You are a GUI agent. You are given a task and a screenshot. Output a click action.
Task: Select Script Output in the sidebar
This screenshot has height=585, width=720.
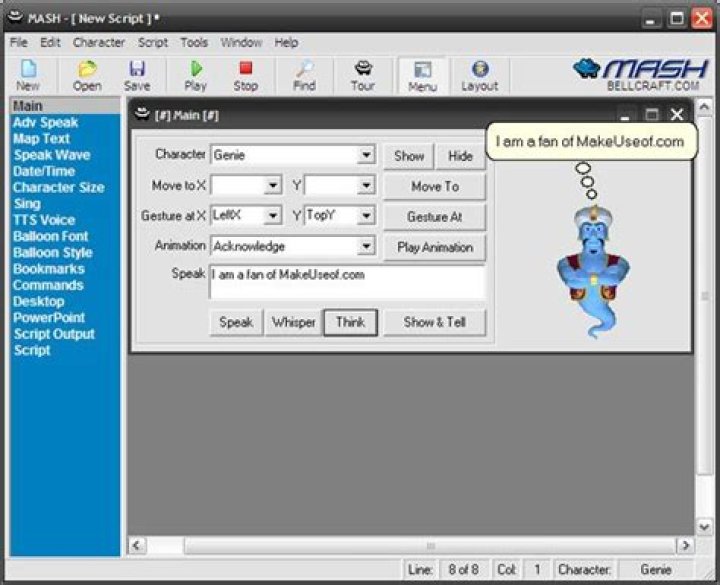pos(54,334)
